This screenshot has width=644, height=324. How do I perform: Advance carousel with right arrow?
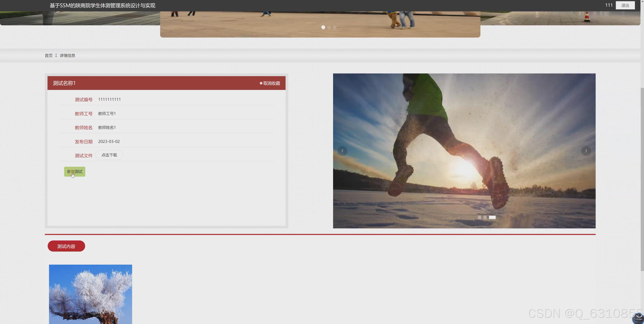tap(586, 151)
